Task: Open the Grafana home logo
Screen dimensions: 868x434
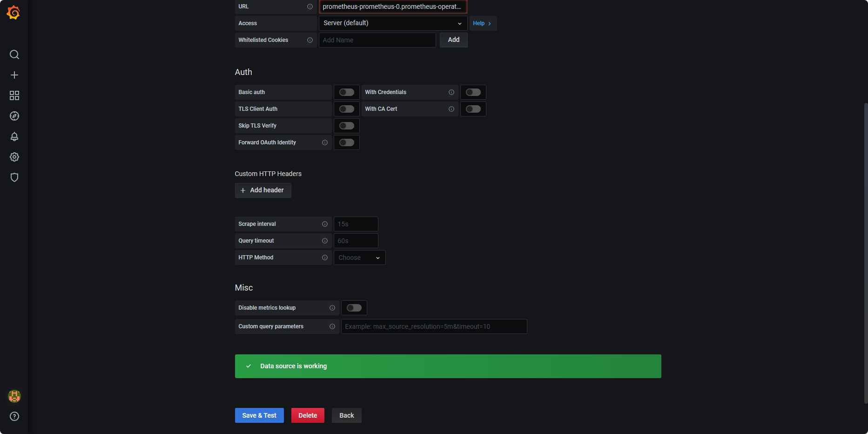Action: pyautogui.click(x=13, y=13)
